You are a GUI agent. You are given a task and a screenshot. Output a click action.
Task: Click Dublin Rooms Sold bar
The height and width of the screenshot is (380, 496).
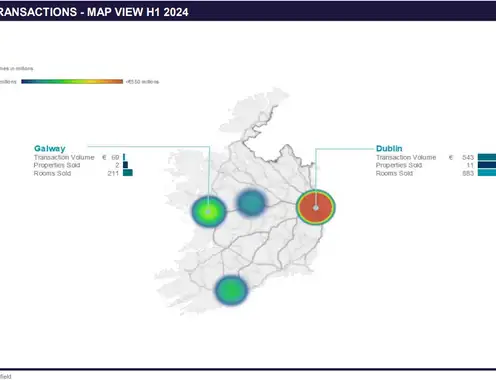pyautogui.click(x=487, y=173)
